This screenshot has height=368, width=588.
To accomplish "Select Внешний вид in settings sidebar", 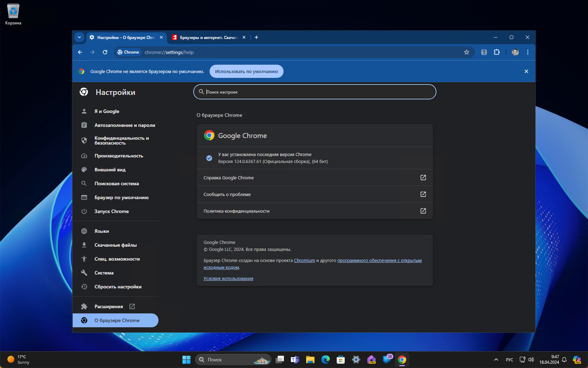I will point(110,170).
